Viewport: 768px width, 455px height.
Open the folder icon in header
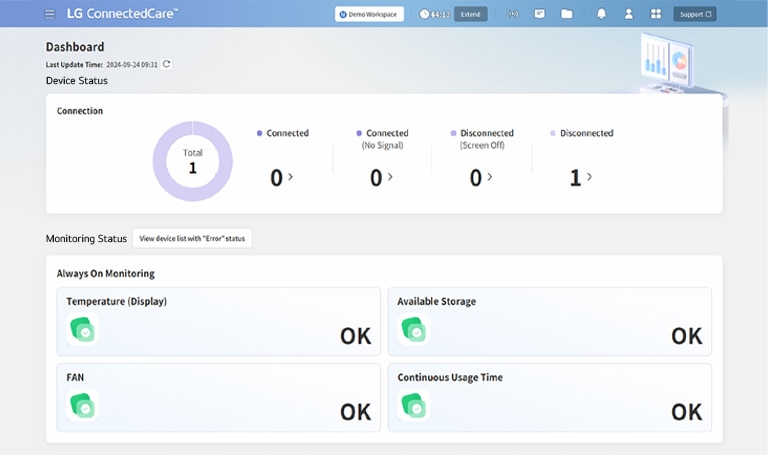point(567,14)
